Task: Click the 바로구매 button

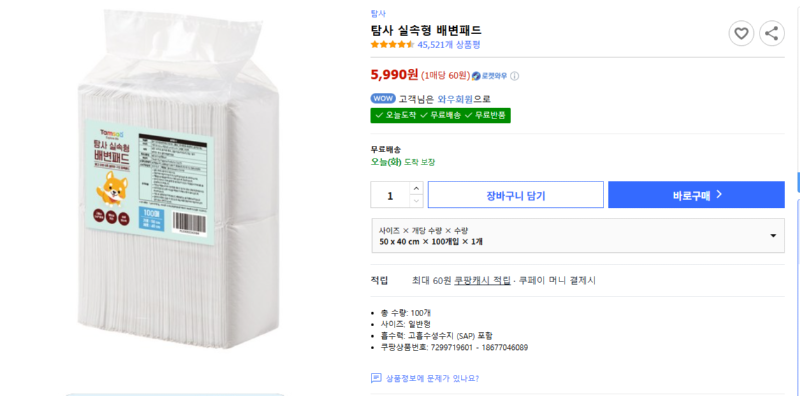Action: click(696, 194)
